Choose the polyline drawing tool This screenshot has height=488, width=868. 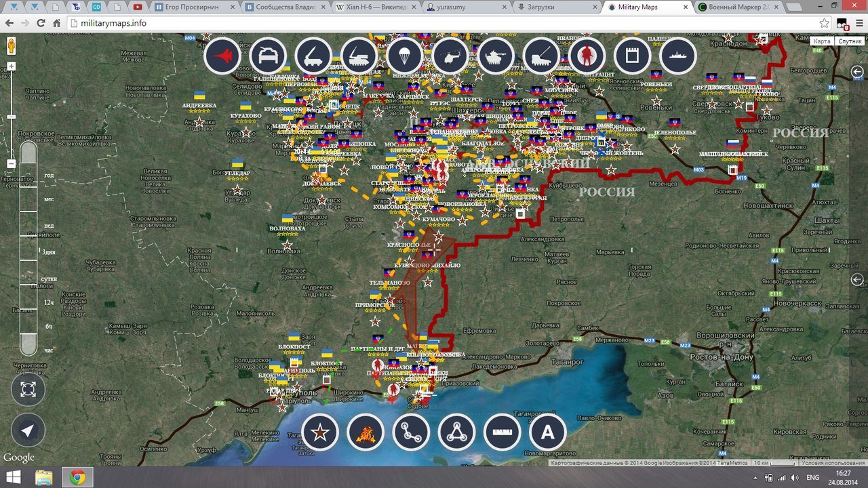(x=410, y=432)
